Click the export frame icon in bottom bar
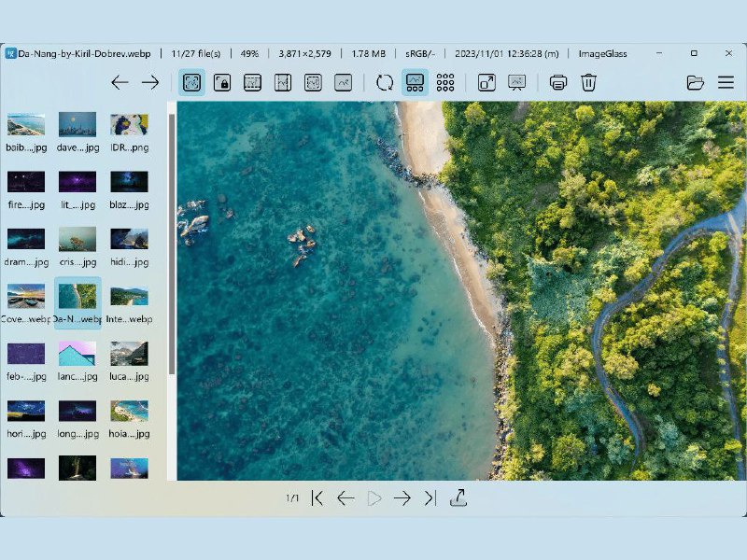747x560 pixels. tap(458, 498)
